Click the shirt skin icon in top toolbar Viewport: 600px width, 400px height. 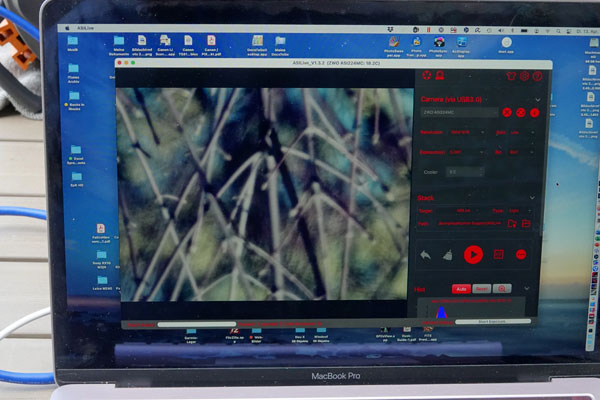coord(512,76)
